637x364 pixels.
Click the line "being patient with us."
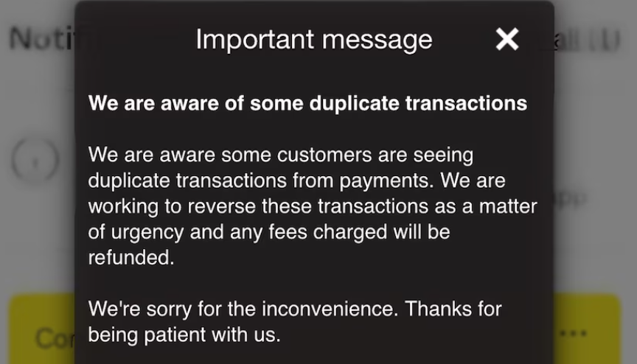[x=184, y=335]
